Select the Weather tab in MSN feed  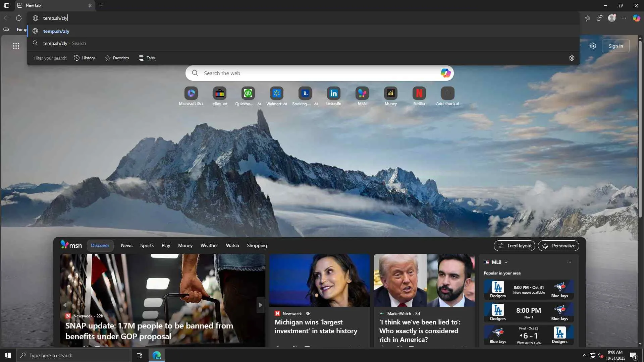209,246
